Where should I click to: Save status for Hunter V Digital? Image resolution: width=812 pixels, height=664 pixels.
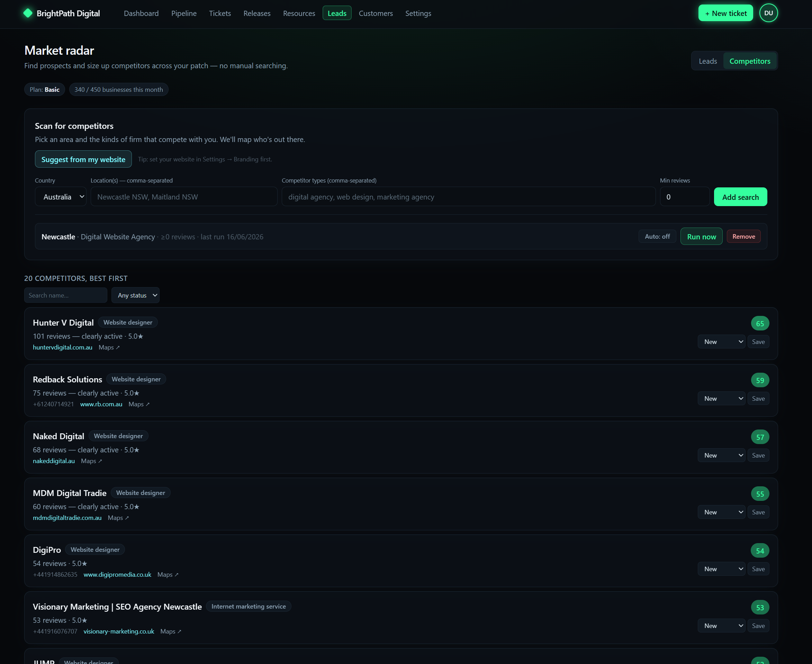tap(758, 342)
